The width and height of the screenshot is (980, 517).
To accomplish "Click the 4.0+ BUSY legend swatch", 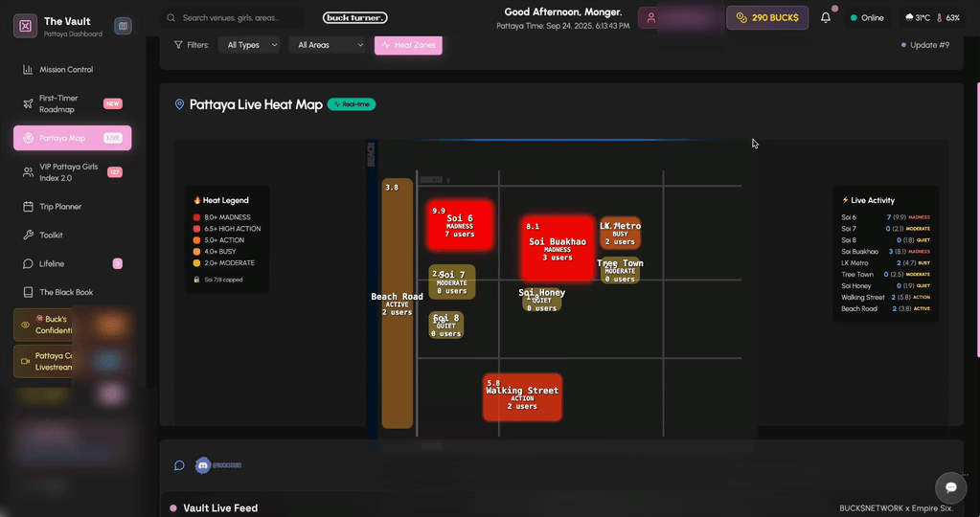I will point(197,251).
